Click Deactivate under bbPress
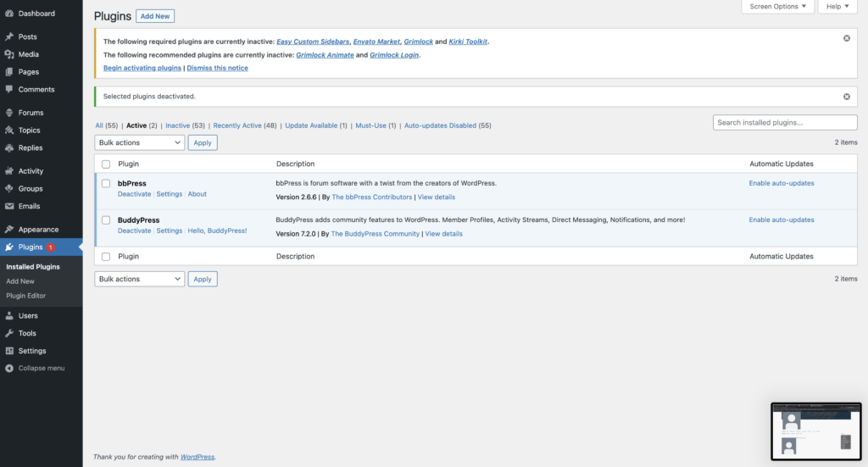Image resolution: width=868 pixels, height=467 pixels. click(134, 194)
